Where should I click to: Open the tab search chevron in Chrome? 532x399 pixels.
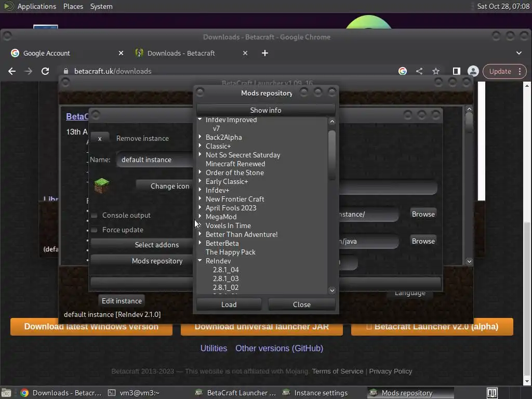point(519,54)
